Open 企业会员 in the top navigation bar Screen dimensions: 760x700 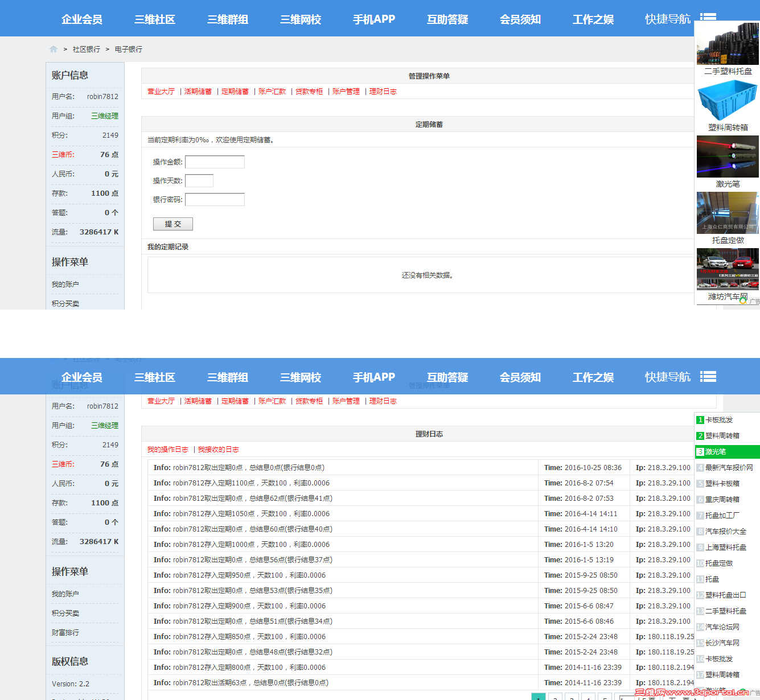[82, 19]
